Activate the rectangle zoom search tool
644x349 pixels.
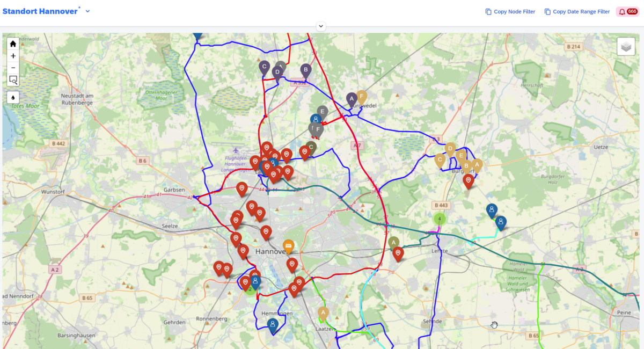pyautogui.click(x=13, y=80)
